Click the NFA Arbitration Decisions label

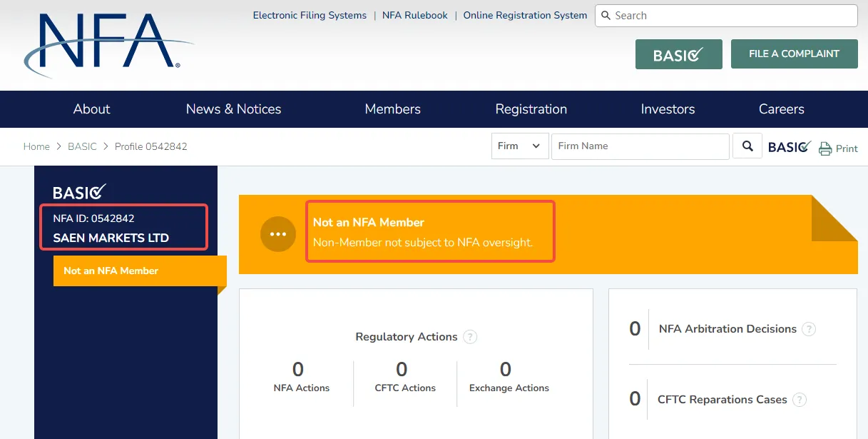pos(727,329)
